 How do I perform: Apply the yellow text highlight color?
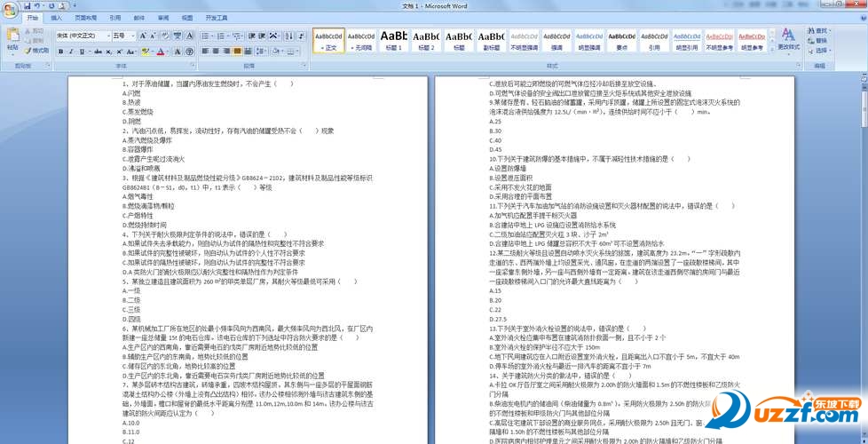tap(146, 52)
